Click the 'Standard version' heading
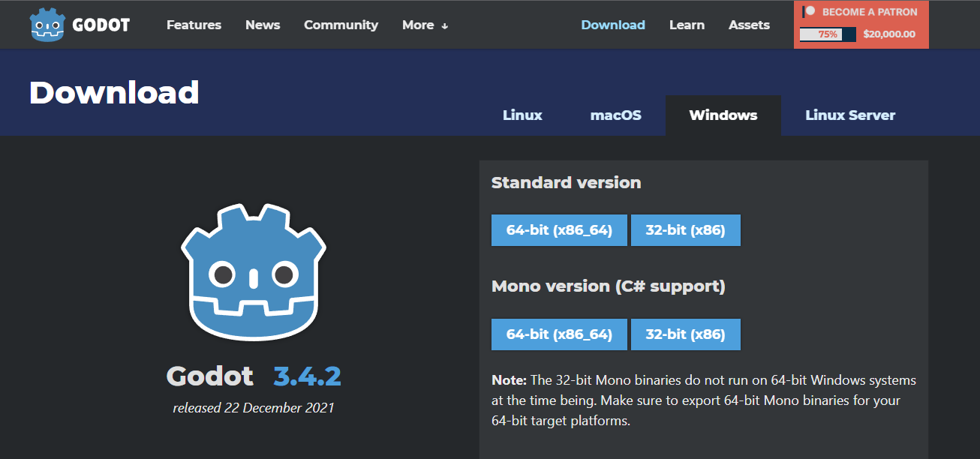This screenshot has width=980, height=459. click(567, 182)
